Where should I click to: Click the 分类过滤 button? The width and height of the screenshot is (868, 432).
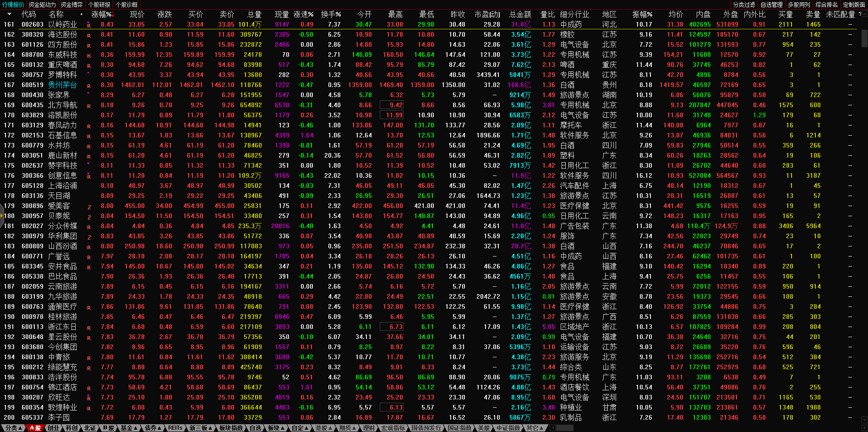pos(744,5)
